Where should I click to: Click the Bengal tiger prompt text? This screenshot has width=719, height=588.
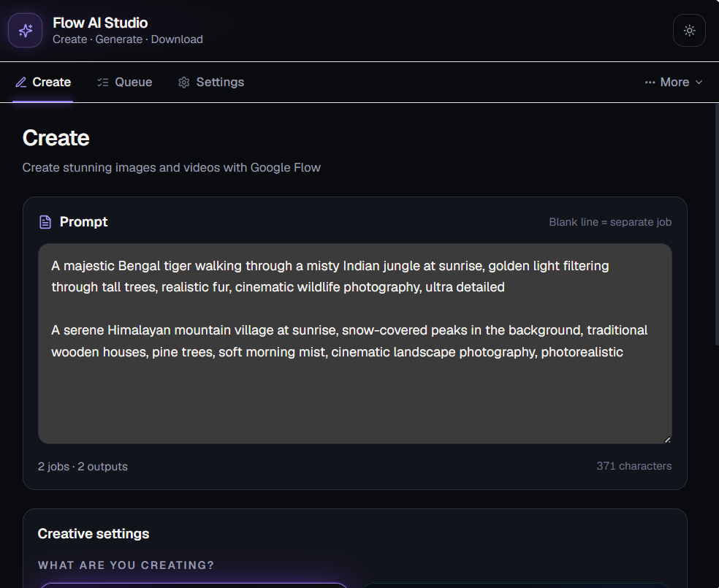330,276
